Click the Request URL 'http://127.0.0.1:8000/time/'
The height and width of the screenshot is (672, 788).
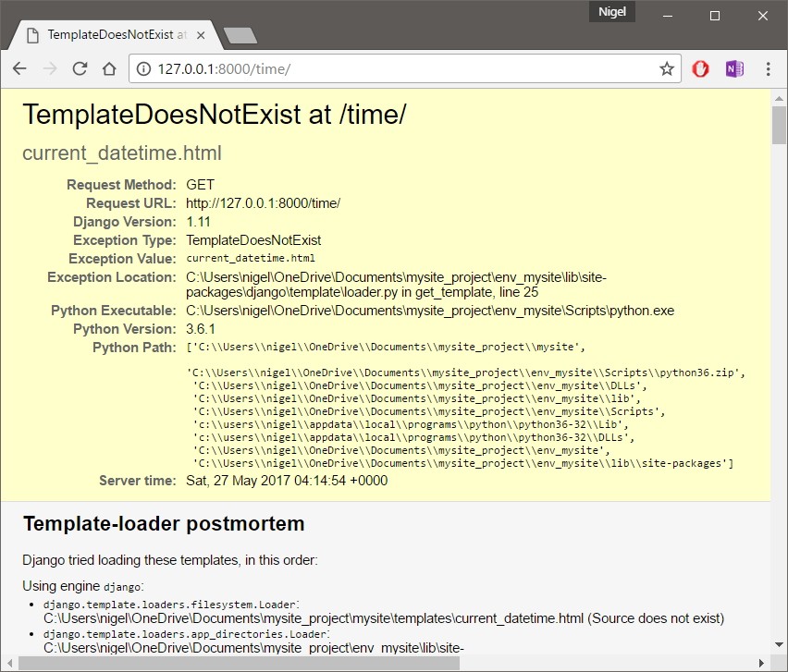[263, 203]
